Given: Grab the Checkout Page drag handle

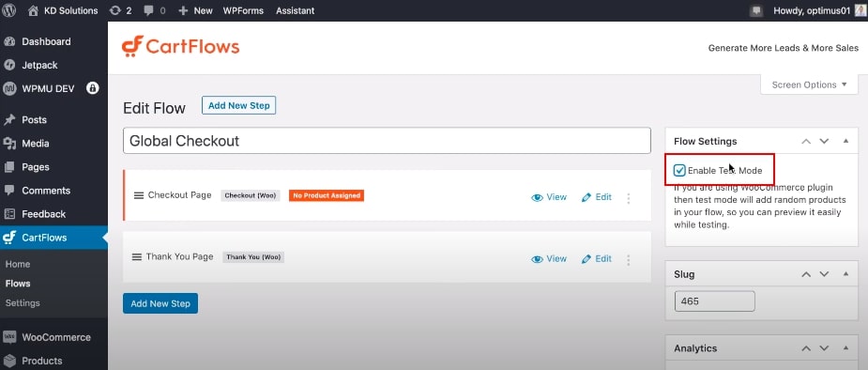Looking at the screenshot, I should pyautogui.click(x=139, y=195).
